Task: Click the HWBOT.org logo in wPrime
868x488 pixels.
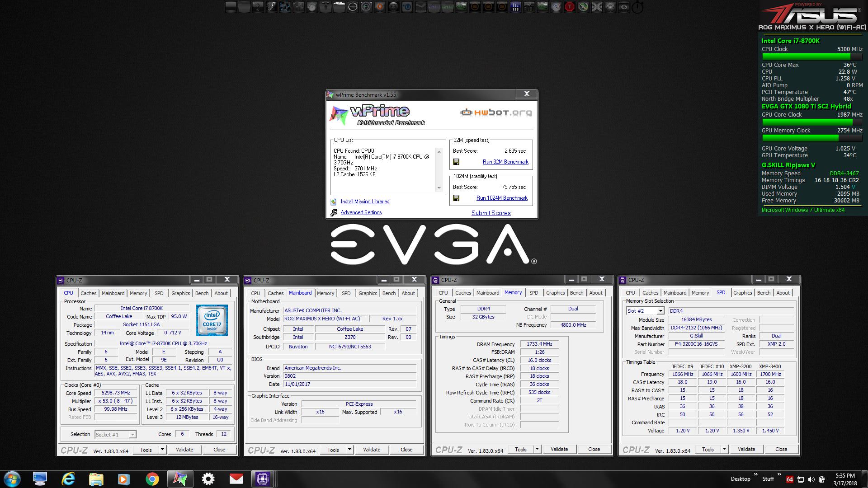Action: (496, 113)
